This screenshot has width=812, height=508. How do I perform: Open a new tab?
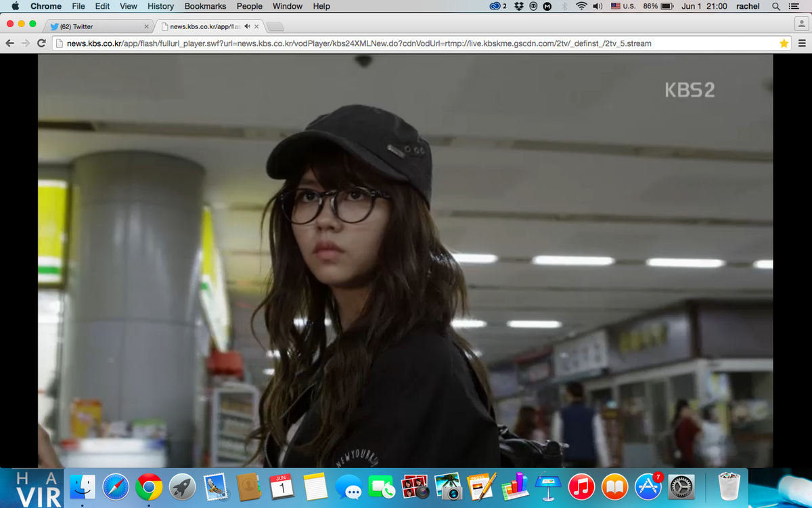click(275, 27)
